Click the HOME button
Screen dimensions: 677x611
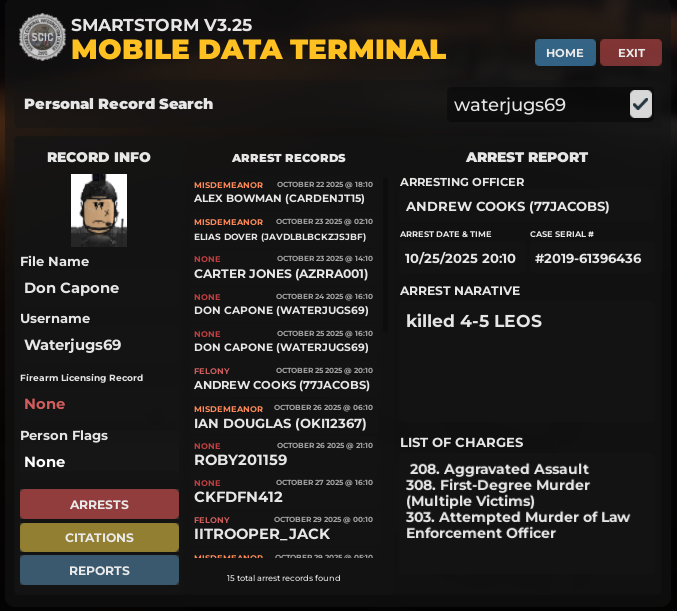[565, 53]
